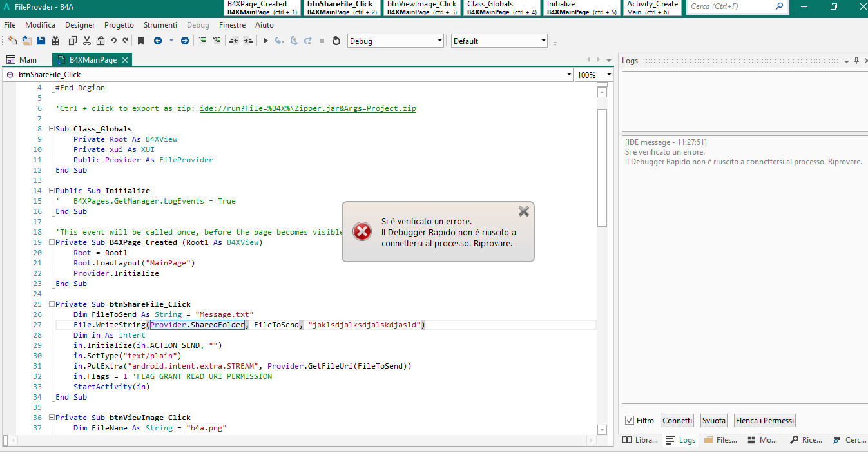Click the Cut scissors icon

click(x=87, y=41)
